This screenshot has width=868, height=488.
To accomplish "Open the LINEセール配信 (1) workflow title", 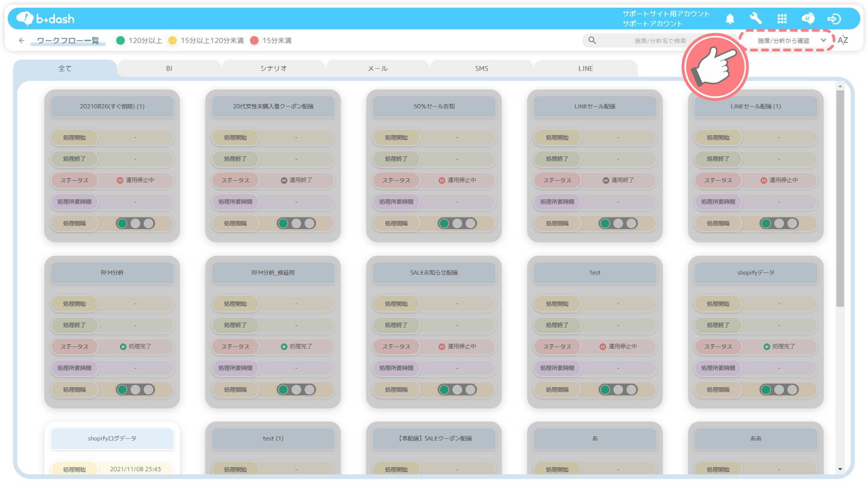I will 756,107.
